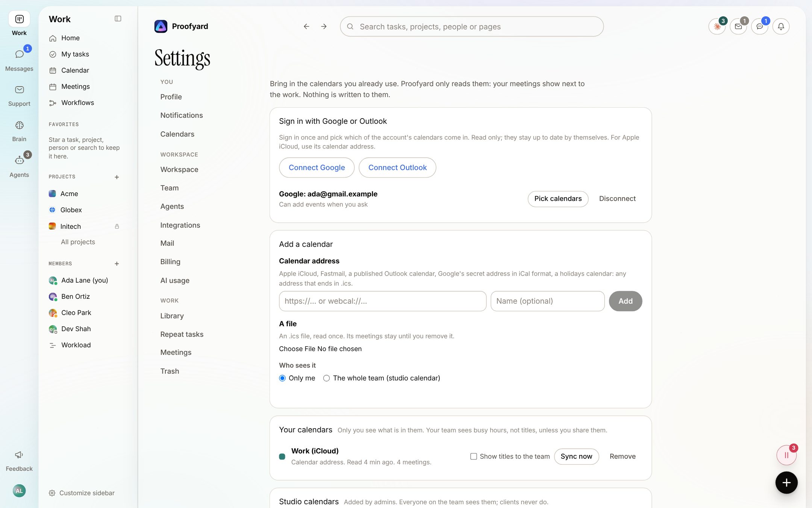Click Choose File for .ics upload

point(297,349)
